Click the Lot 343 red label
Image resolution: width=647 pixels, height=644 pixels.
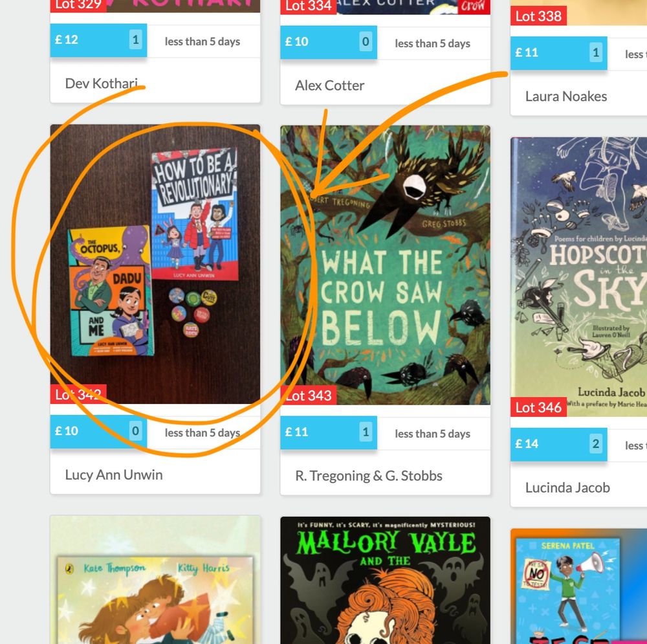309,395
